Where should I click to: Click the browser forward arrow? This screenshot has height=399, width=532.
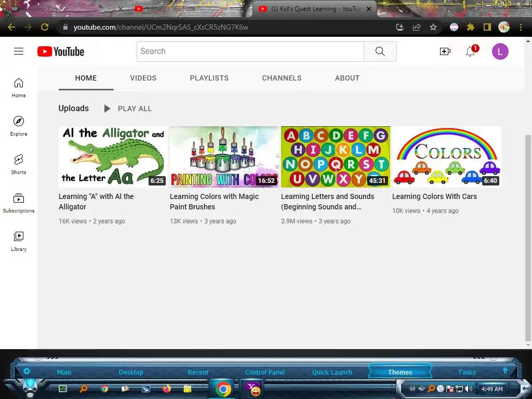point(28,27)
